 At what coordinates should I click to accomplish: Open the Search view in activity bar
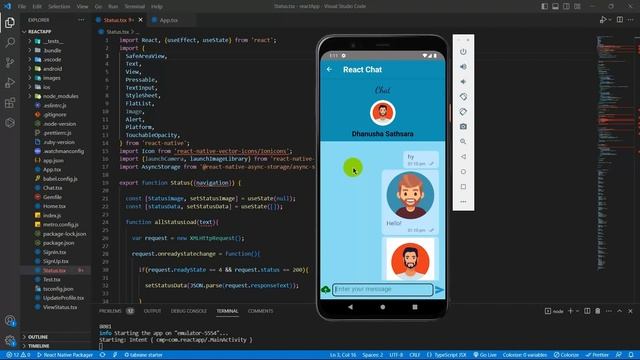[x=10, y=42]
